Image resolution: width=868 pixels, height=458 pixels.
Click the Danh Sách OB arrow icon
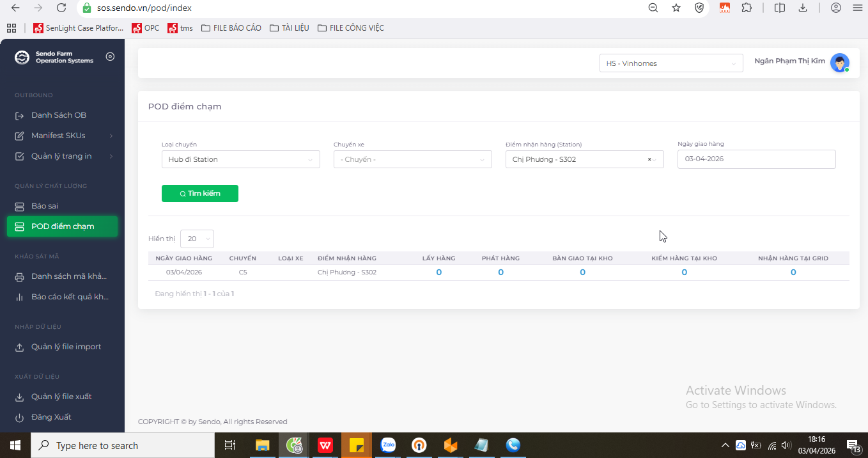pyautogui.click(x=19, y=115)
